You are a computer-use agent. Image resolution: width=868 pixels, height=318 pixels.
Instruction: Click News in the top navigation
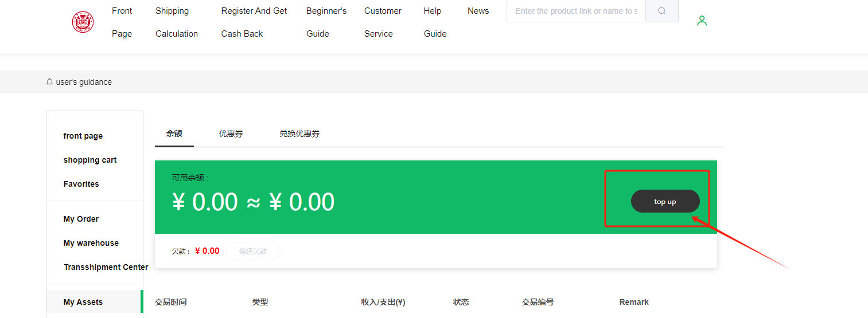tap(478, 11)
